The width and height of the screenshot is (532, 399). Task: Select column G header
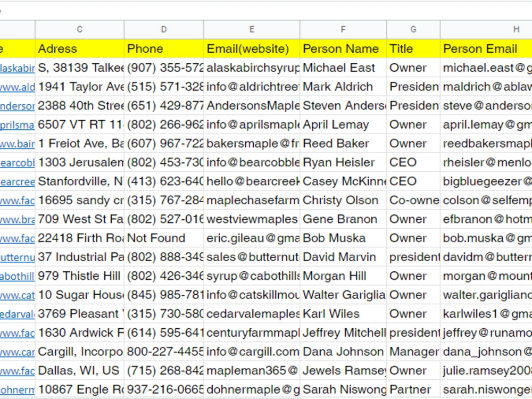click(413, 29)
